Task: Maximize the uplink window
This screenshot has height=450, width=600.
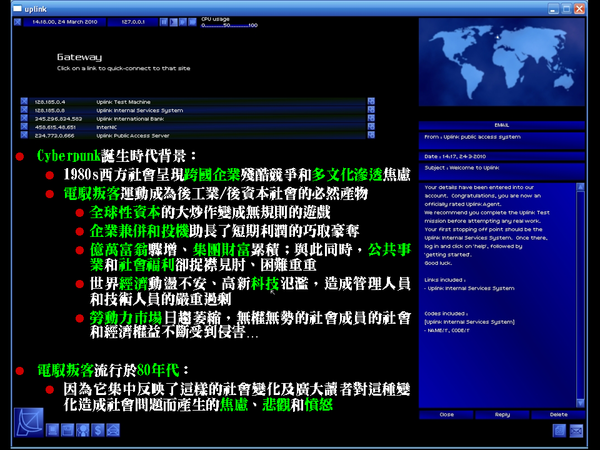Action: (x=567, y=8)
